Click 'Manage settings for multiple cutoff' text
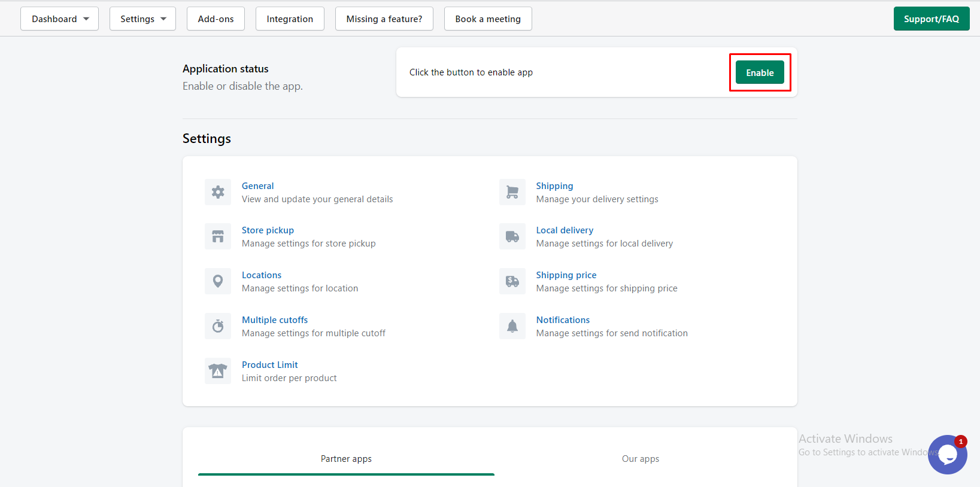The width and height of the screenshot is (980, 487). [314, 333]
